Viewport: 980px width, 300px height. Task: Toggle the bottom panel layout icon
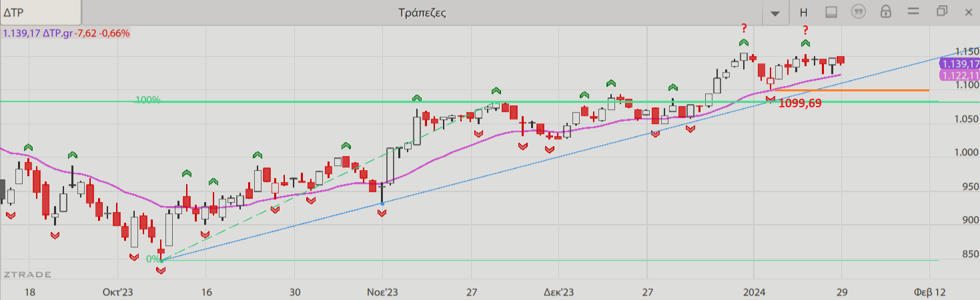(831, 12)
